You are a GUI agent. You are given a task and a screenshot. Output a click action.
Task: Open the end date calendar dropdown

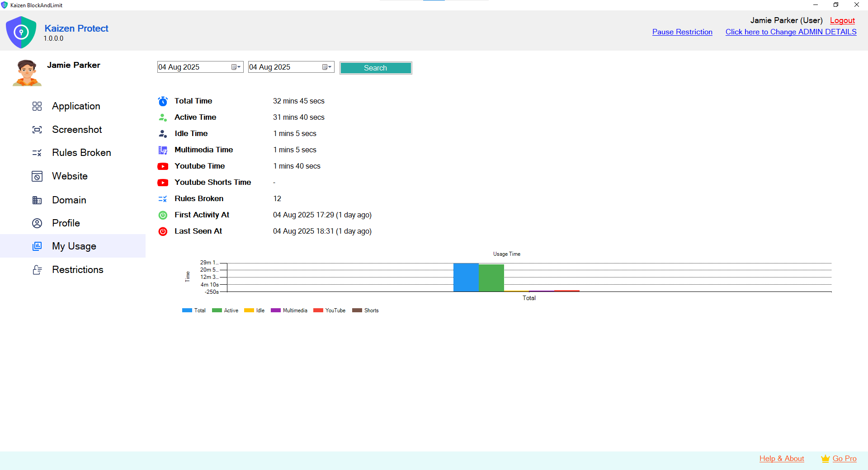327,67
